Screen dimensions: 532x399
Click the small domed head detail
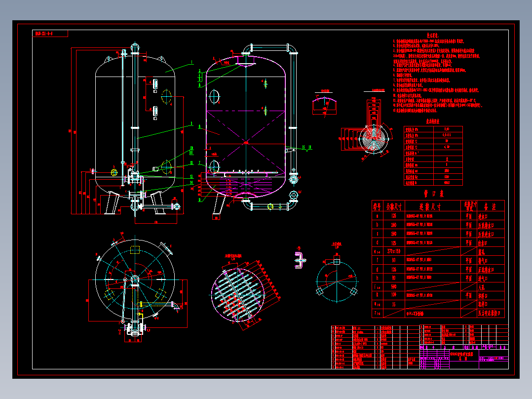324,104
